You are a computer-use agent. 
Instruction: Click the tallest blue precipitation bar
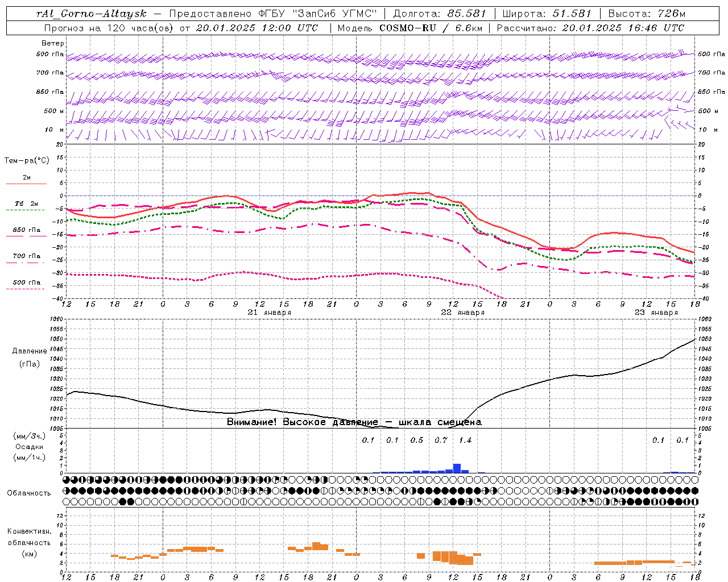tap(457, 468)
